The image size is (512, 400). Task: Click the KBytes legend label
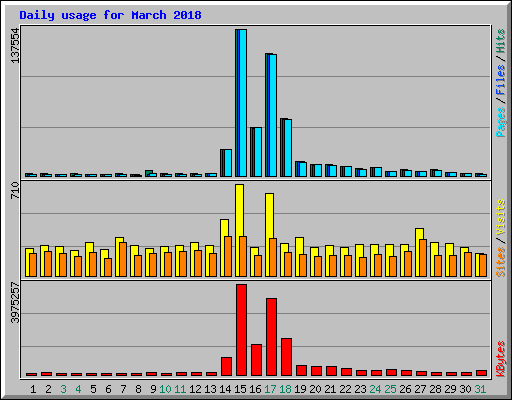click(x=501, y=359)
